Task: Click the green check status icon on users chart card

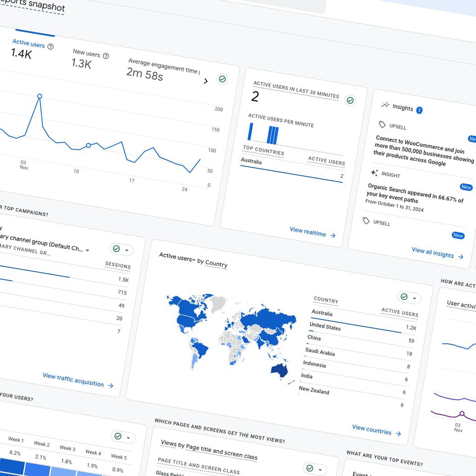Action: (x=222, y=79)
